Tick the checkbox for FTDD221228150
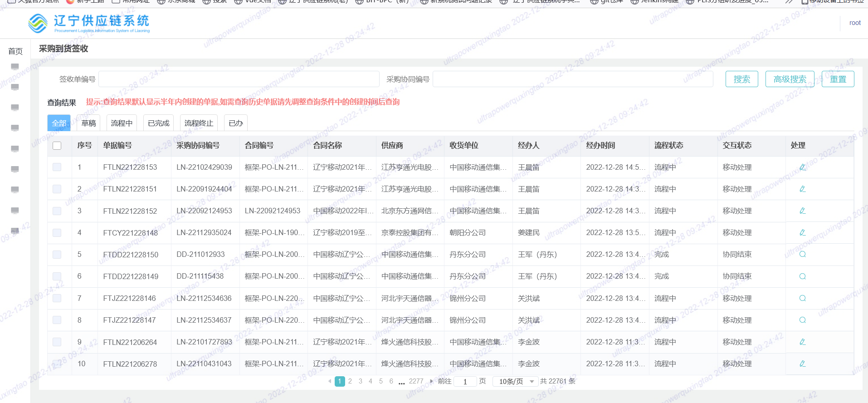Screen dimensions: 868x403 57,254
